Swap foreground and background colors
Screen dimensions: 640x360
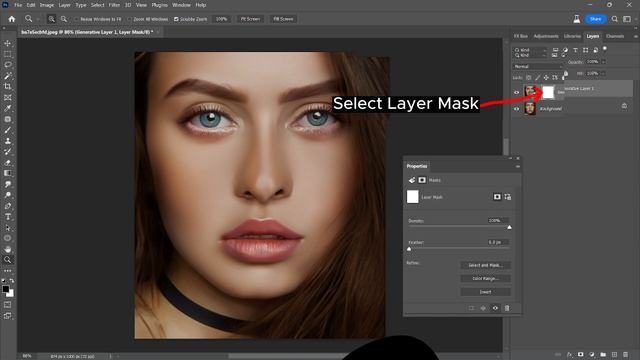click(11, 281)
